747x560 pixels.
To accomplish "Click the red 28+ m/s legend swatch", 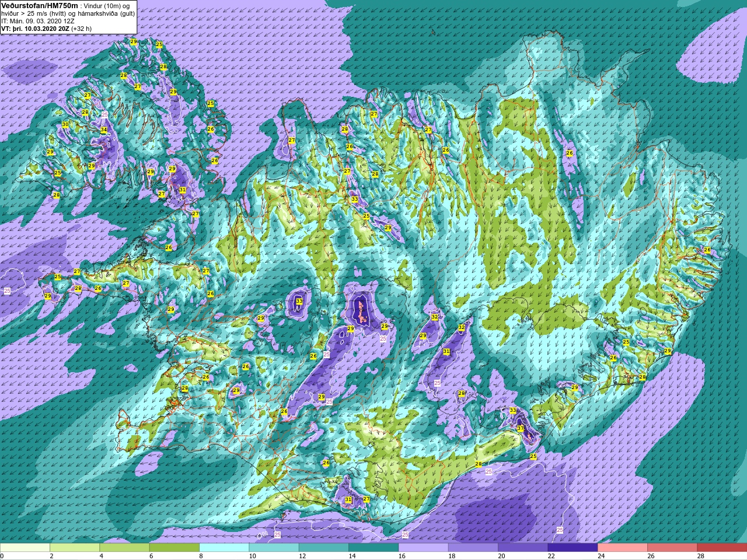I will point(722,548).
